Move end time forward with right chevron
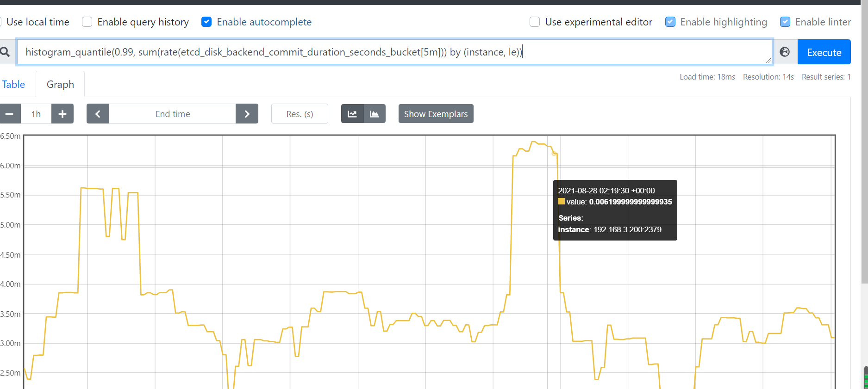Image resolution: width=868 pixels, height=389 pixels. click(247, 114)
